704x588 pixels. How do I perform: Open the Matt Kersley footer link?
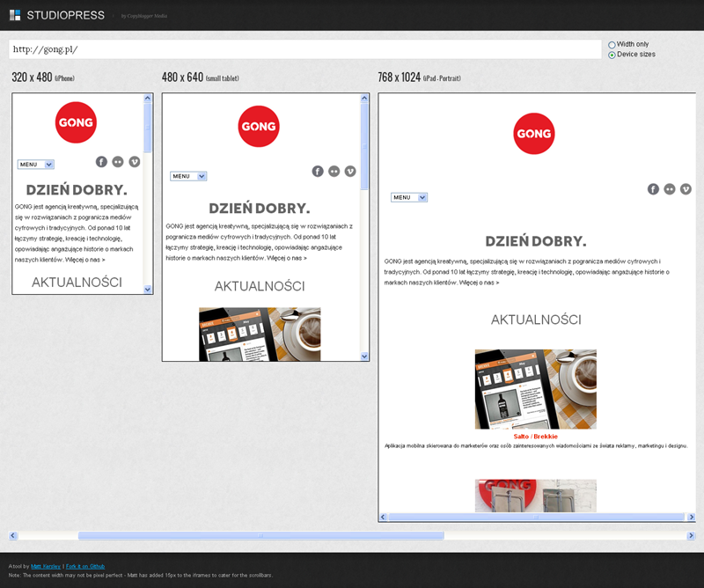click(42, 566)
